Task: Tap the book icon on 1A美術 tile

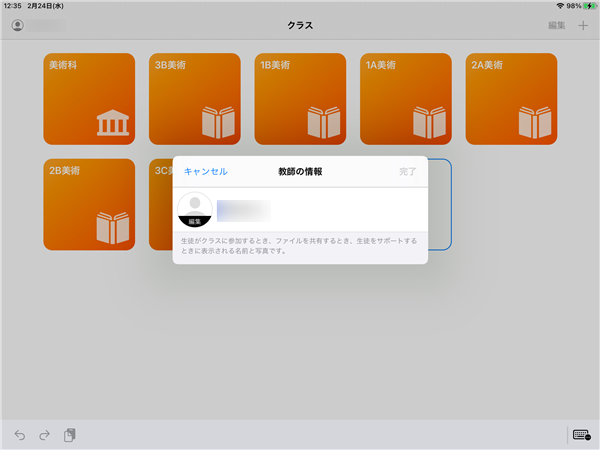Action: [430, 122]
